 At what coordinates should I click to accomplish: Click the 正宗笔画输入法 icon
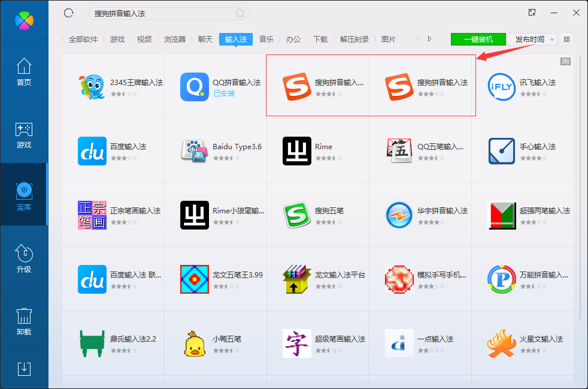point(92,215)
